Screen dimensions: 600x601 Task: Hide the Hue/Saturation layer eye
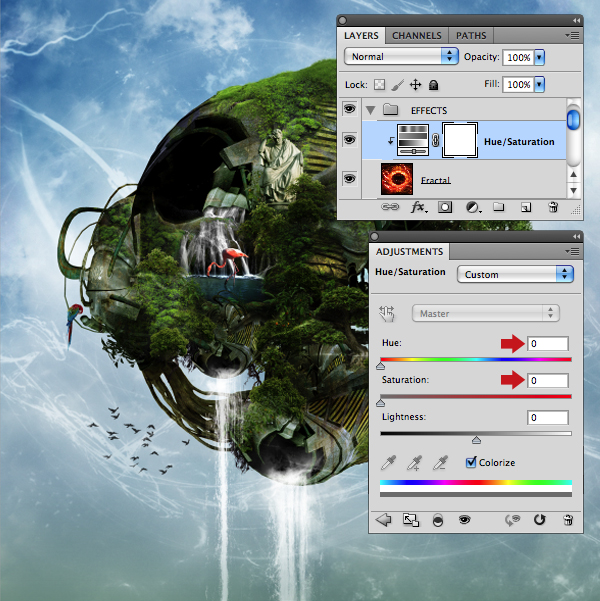349,140
